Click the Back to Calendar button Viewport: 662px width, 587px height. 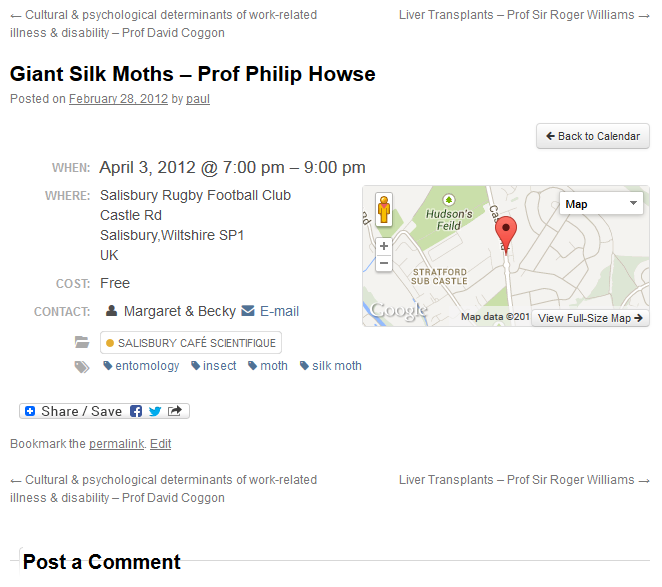click(x=593, y=136)
